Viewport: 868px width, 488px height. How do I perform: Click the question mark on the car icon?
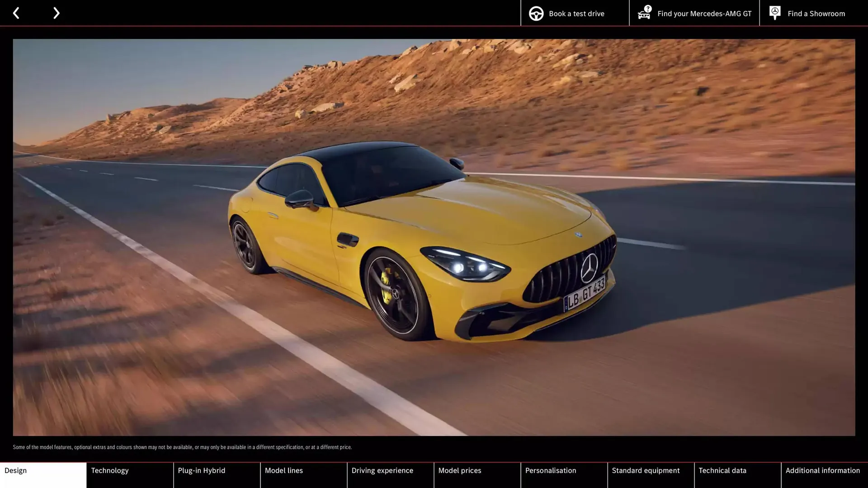point(648,8)
